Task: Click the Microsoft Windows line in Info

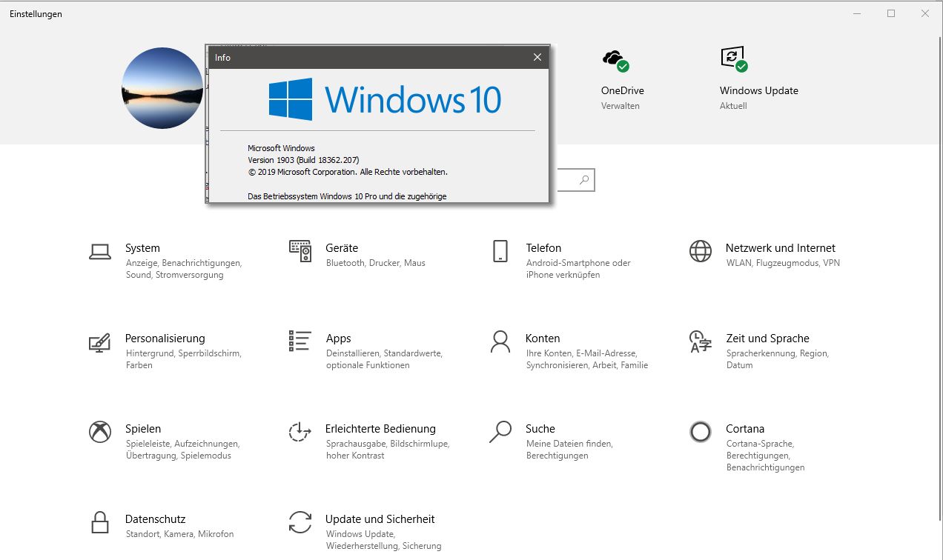Action: 281,148
